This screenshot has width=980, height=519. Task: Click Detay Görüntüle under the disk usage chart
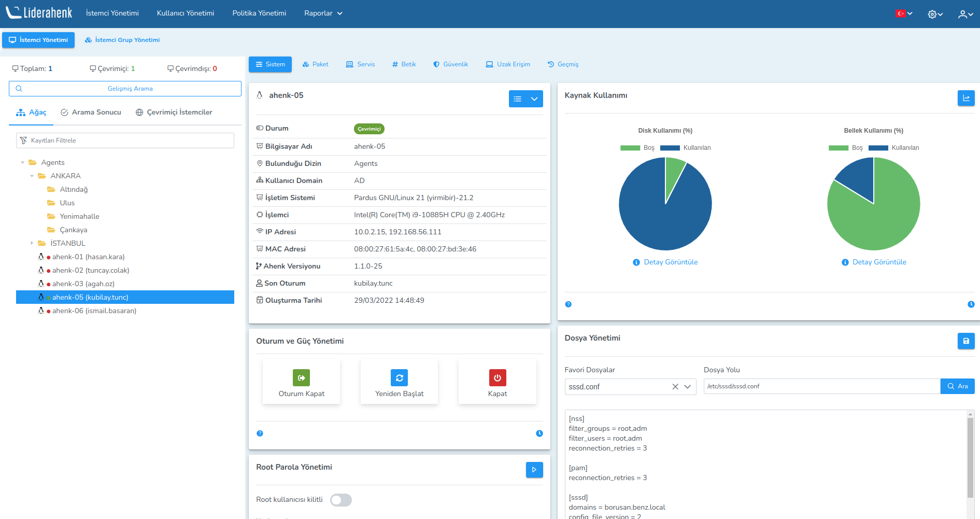pyautogui.click(x=670, y=262)
